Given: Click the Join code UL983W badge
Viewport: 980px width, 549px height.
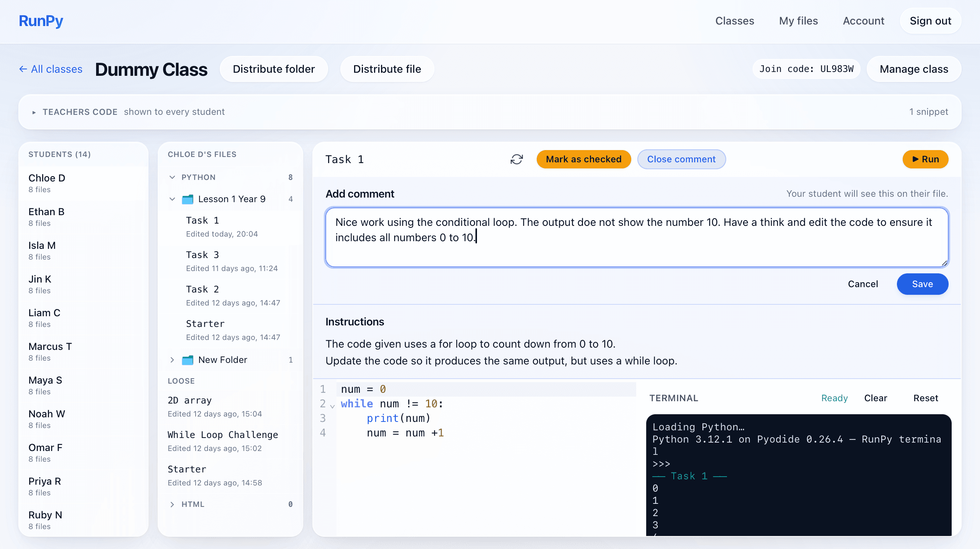Looking at the screenshot, I should pyautogui.click(x=806, y=69).
